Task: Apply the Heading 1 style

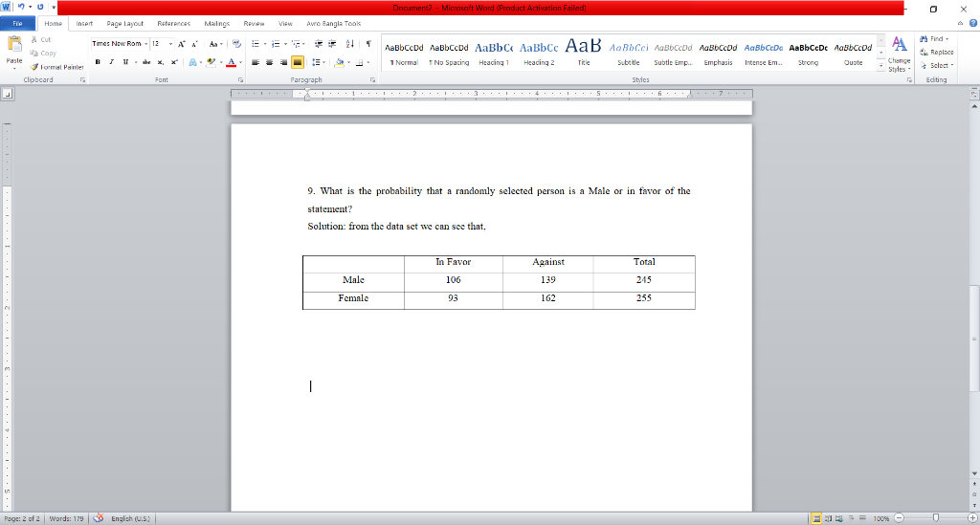Action: coord(494,54)
